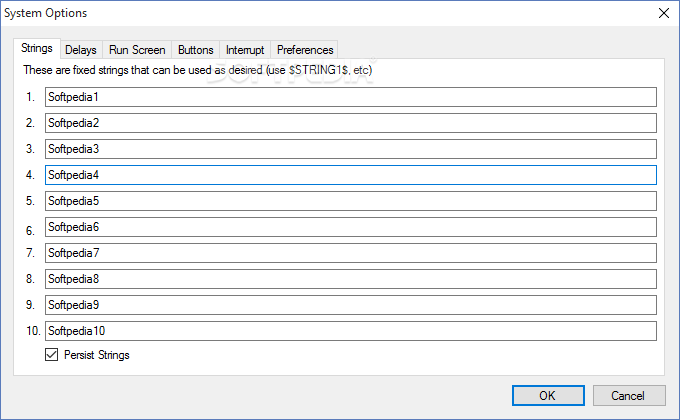This screenshot has height=420, width=680.
Task: Focus the Softpedia5 text box
Action: pos(351,201)
